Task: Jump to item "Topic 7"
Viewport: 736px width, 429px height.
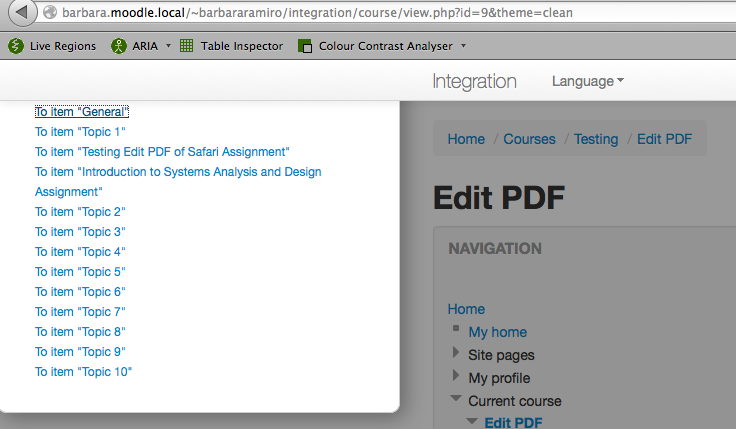Action: (80, 312)
